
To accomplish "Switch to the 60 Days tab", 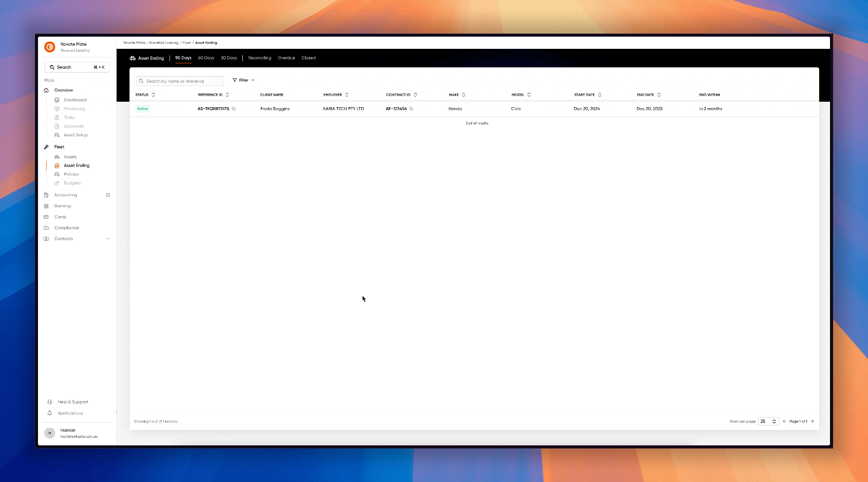I will [206, 58].
